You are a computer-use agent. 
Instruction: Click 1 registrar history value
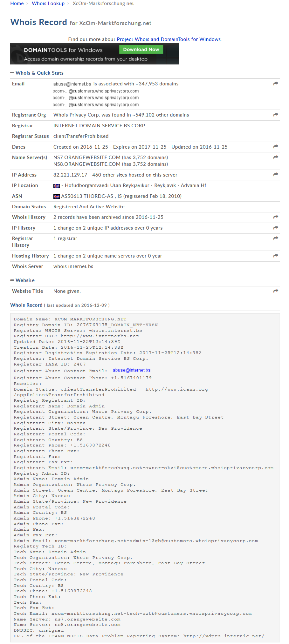(x=65, y=238)
